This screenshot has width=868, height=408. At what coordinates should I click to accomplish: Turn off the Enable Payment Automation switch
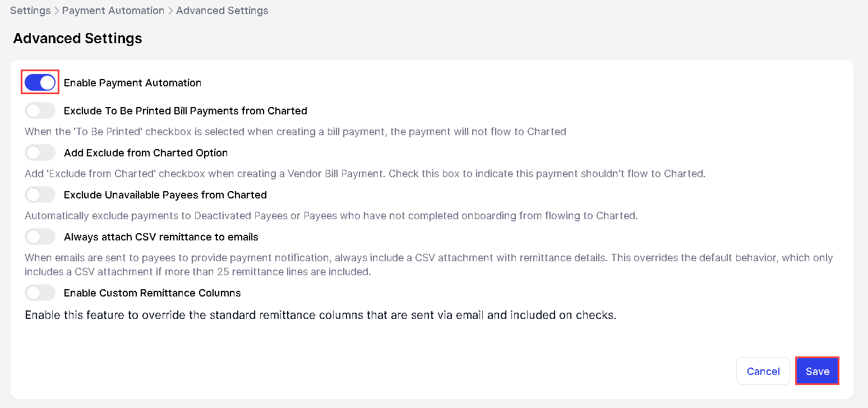(40, 82)
